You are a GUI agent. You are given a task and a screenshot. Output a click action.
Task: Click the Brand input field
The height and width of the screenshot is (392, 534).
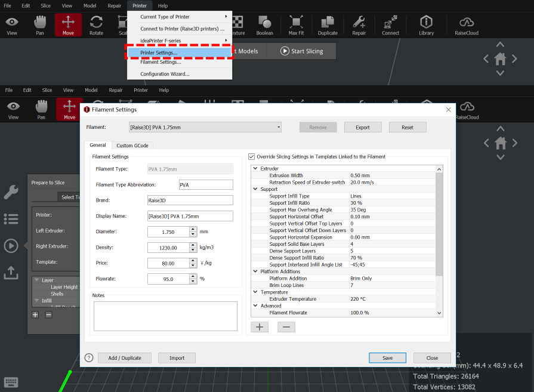(190, 200)
